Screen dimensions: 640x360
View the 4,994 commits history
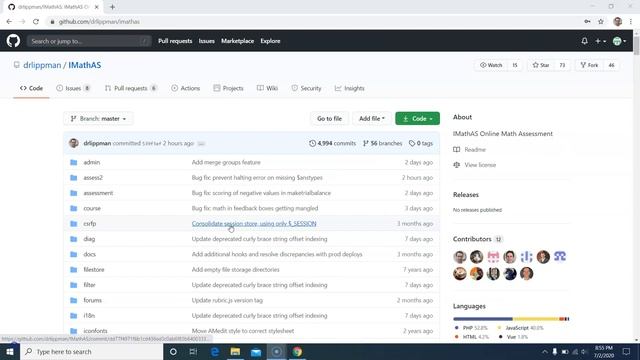pos(332,143)
